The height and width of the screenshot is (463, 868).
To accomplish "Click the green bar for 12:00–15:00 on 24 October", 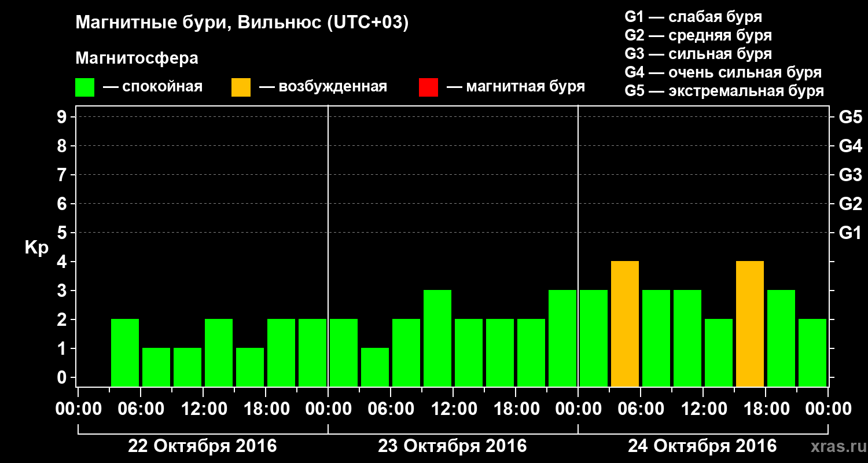I will tap(719, 353).
